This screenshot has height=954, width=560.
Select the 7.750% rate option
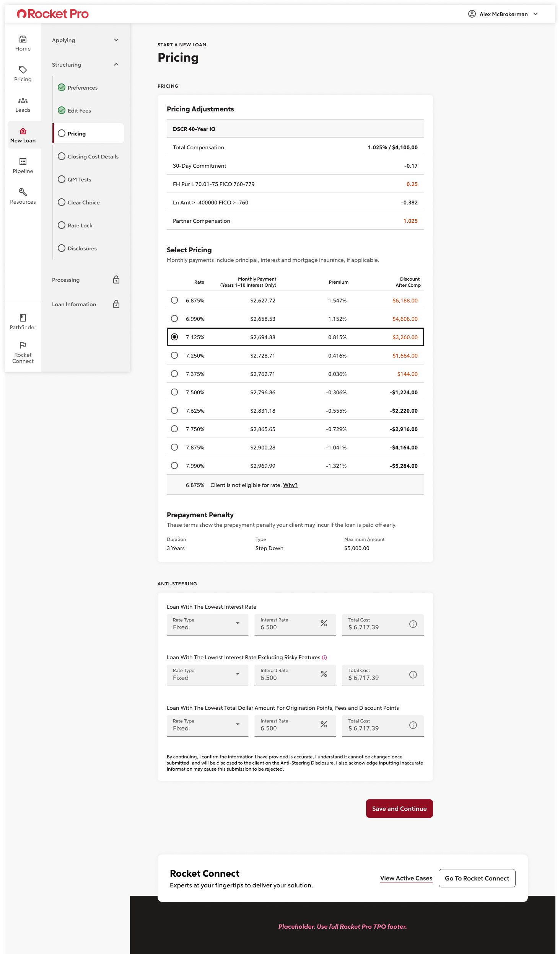click(x=174, y=429)
